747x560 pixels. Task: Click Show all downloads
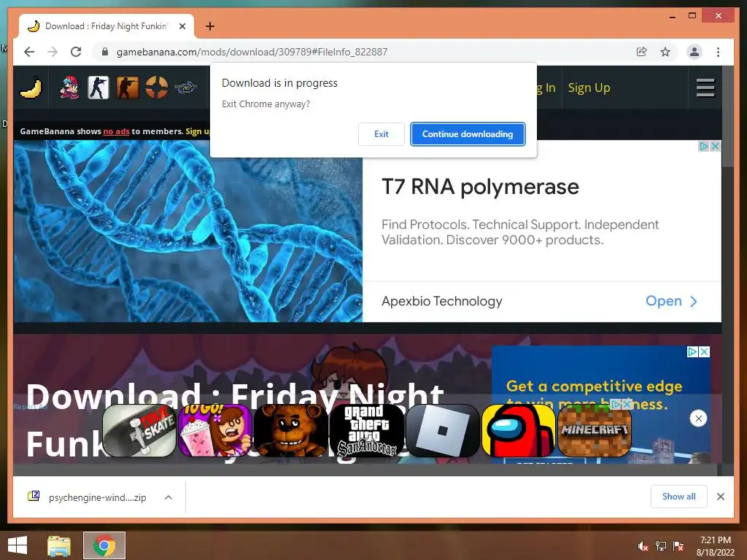click(x=679, y=497)
